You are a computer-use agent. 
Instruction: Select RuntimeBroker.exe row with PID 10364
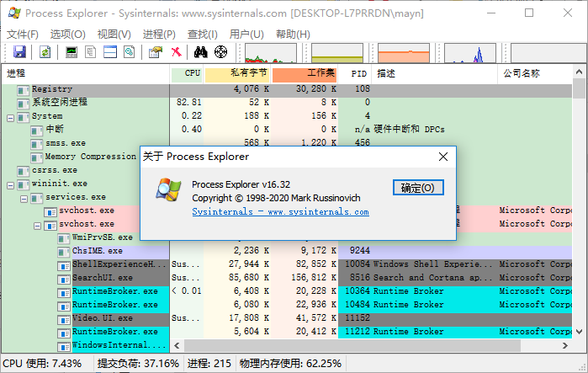287,291
